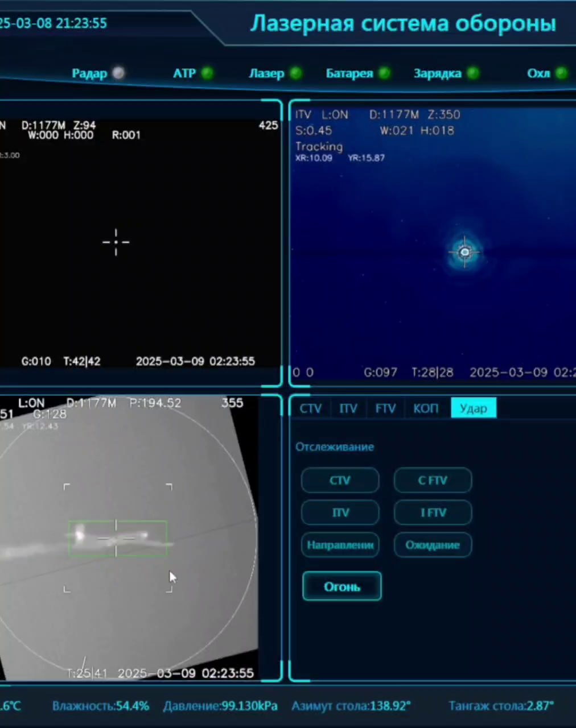Click tracking reticle in blue thermal view
Viewport: 576px width, 728px height.
point(465,252)
